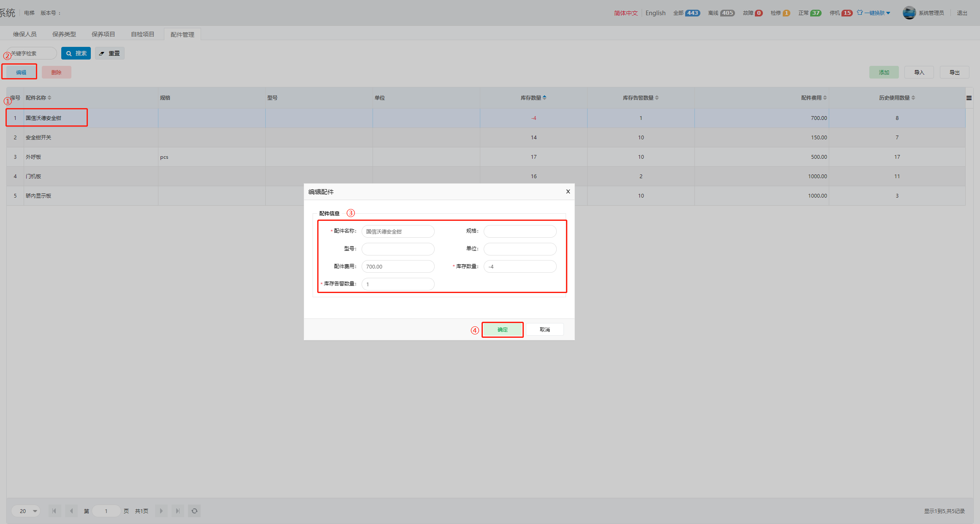Close the edit accessory dialog

point(568,192)
